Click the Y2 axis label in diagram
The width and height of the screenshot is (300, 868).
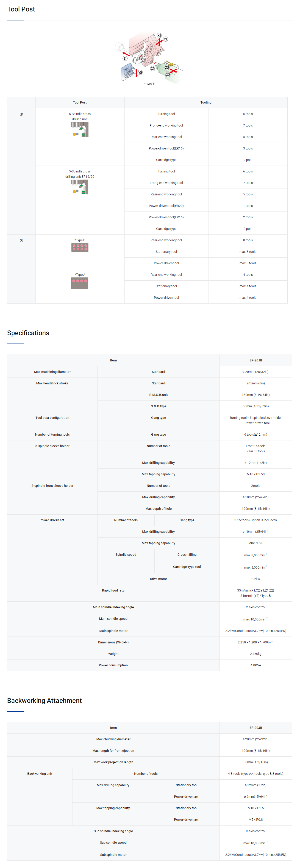click(140, 72)
